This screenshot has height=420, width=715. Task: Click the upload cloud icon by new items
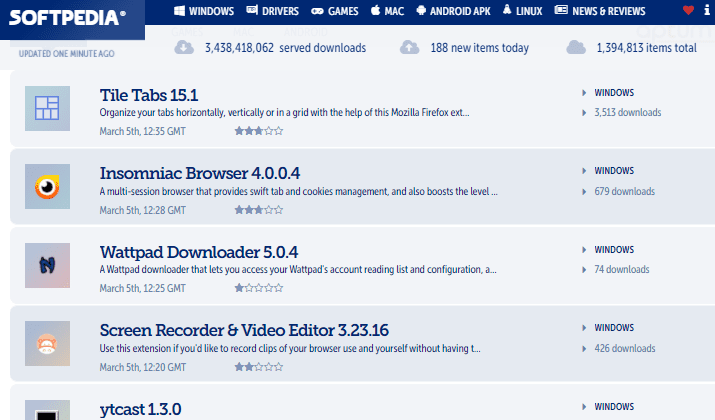click(409, 47)
